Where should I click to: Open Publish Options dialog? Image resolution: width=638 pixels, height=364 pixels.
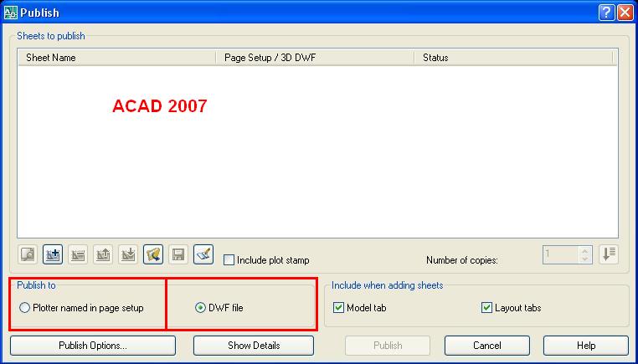tap(93, 346)
